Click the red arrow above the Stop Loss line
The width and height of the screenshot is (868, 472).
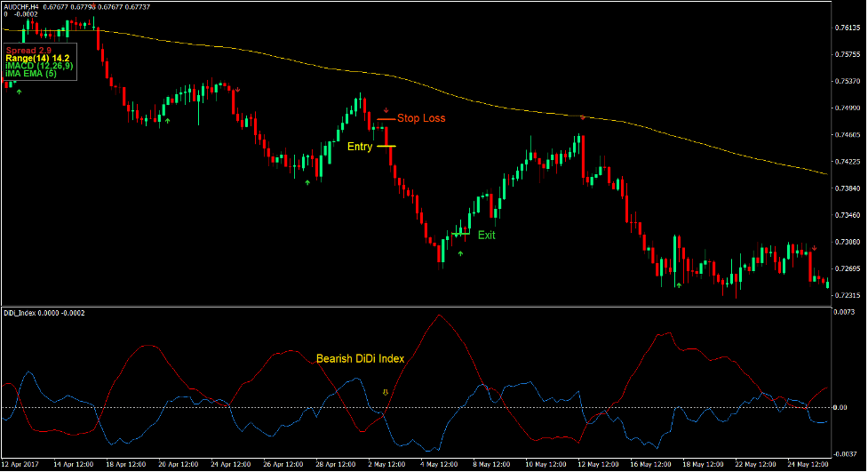[x=386, y=111]
